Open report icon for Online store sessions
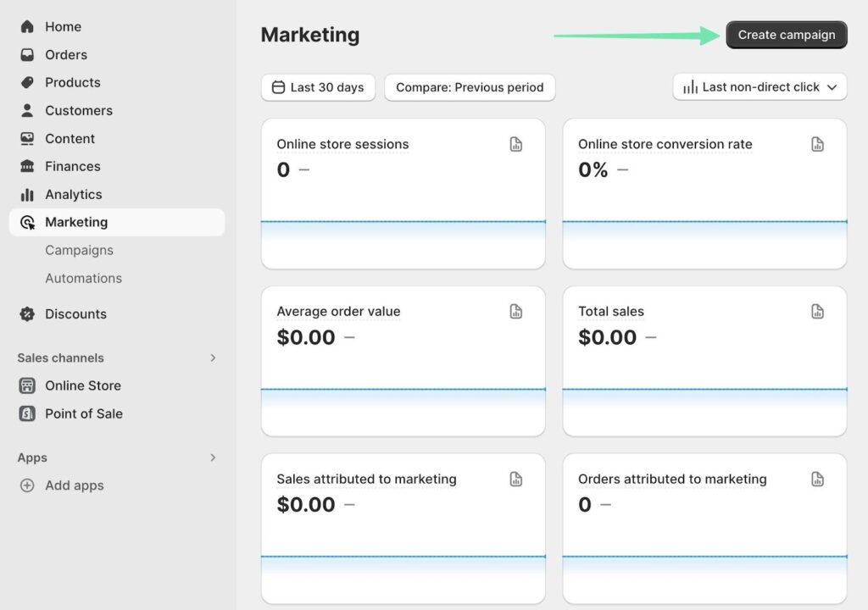This screenshot has width=868, height=610. [x=516, y=145]
